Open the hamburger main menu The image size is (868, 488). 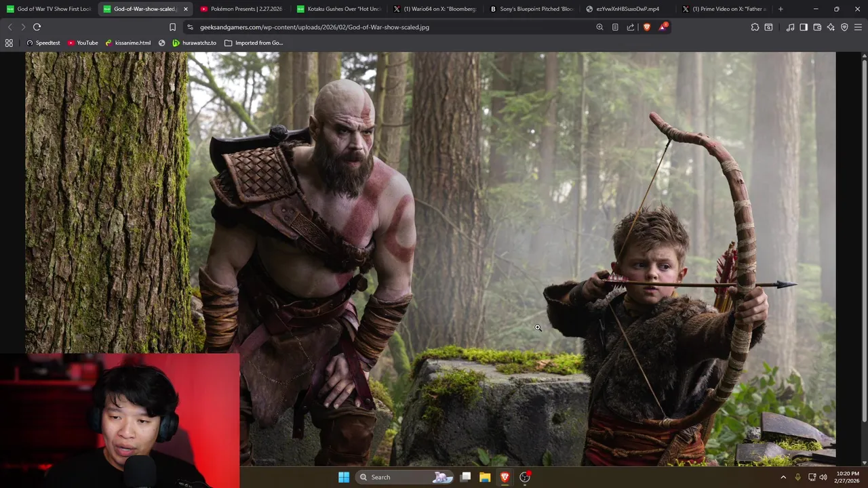pos(858,27)
